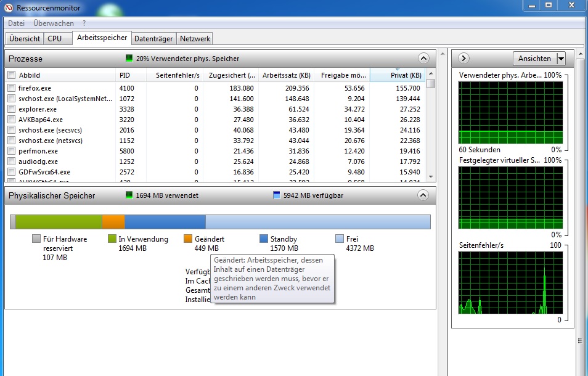Screen dimensions: 588x376
Task: Sort by the PID column header
Action: pyautogui.click(x=131, y=75)
